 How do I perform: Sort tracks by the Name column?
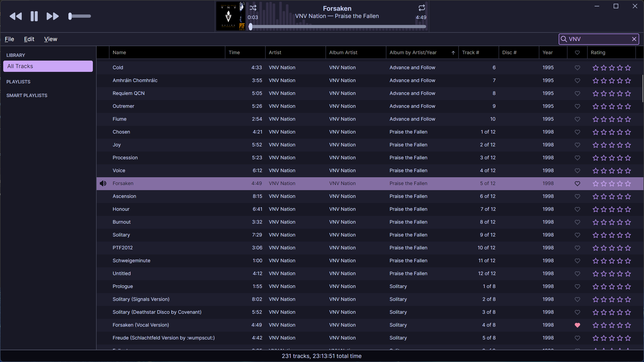click(167, 53)
